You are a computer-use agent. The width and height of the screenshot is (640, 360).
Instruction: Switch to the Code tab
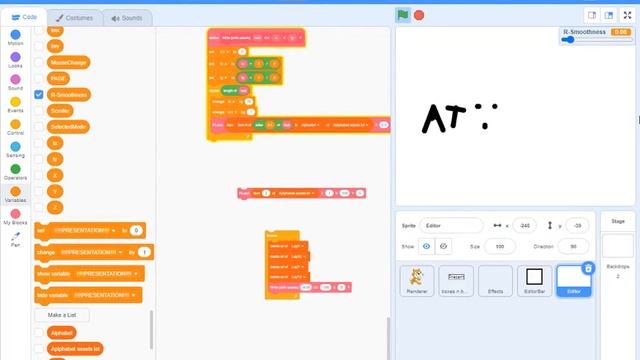(24, 18)
